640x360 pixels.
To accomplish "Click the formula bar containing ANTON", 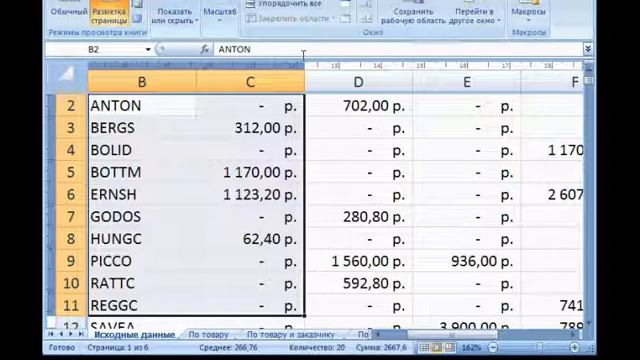I will [x=398, y=49].
